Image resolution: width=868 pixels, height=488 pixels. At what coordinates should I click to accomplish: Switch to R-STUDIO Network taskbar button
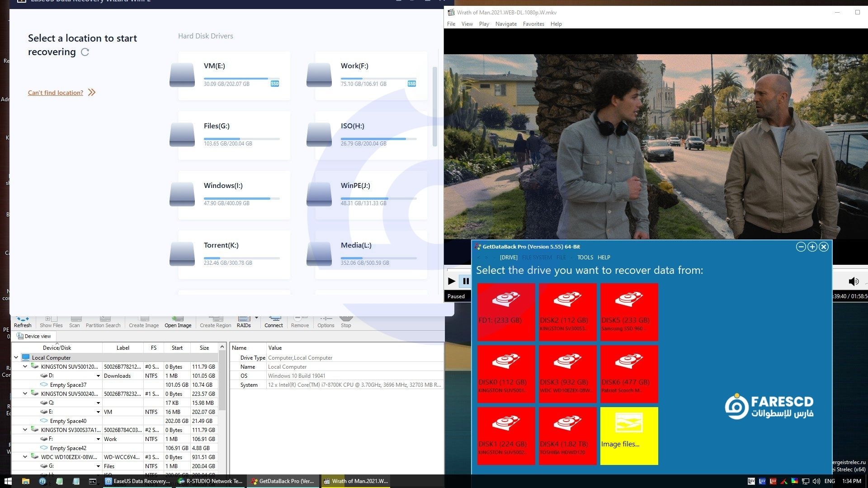(x=210, y=481)
